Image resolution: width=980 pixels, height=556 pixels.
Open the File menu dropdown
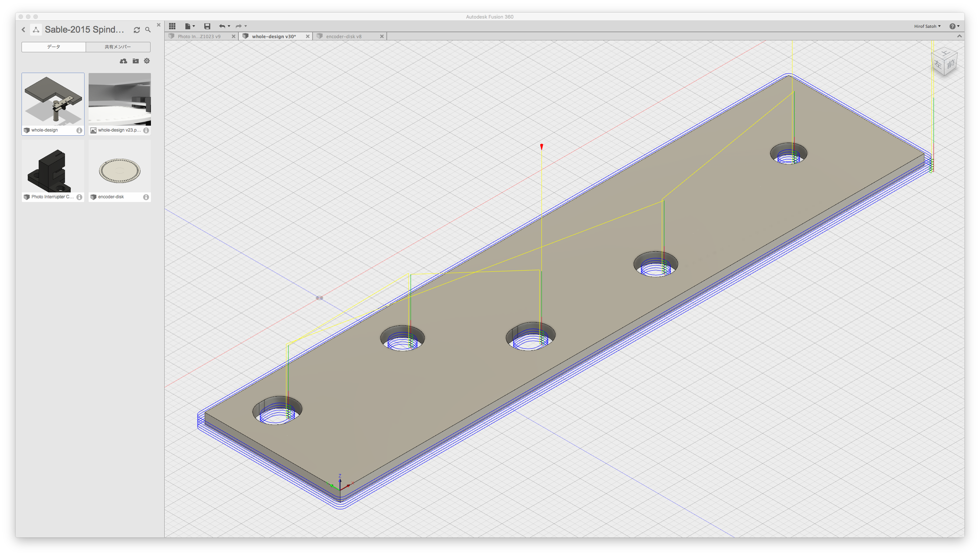(189, 26)
